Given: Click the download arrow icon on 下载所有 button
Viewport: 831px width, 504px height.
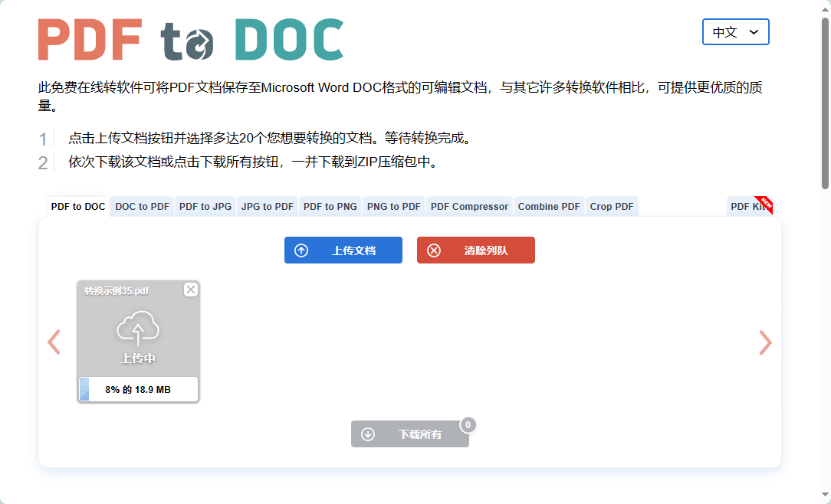Looking at the screenshot, I should click(x=369, y=434).
